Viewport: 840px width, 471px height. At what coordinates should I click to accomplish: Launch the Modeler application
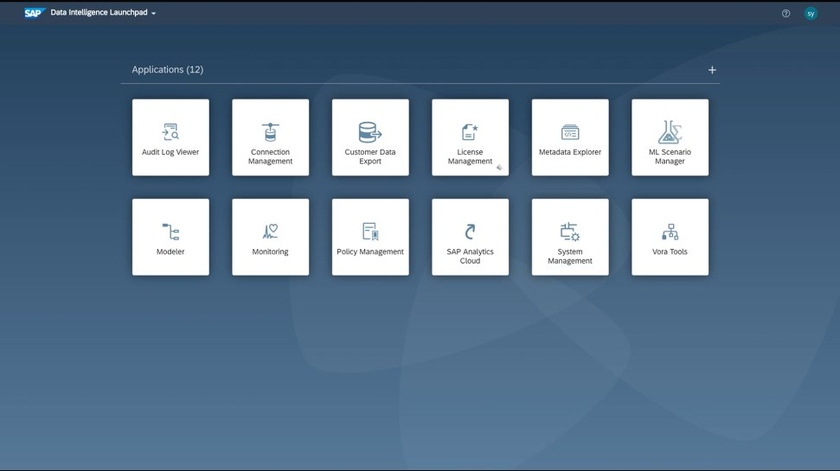pos(170,237)
